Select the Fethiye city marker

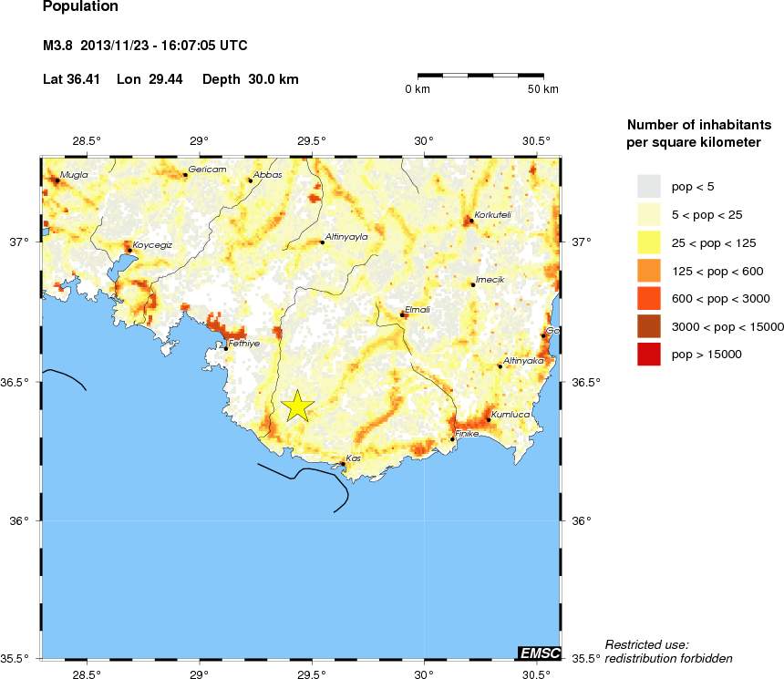[x=226, y=348]
